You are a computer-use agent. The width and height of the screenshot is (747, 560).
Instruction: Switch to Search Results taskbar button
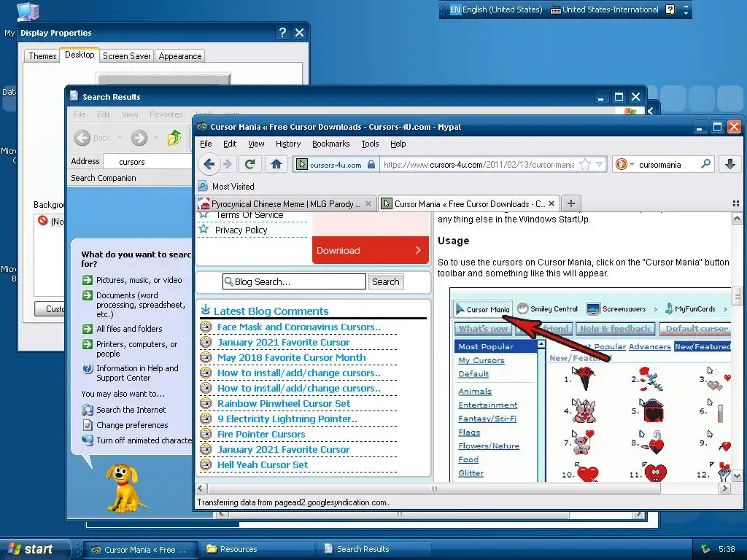click(x=374, y=549)
